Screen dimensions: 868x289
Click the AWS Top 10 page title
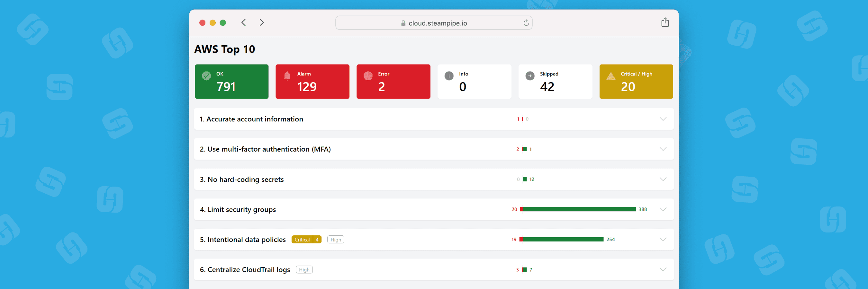pyautogui.click(x=224, y=49)
